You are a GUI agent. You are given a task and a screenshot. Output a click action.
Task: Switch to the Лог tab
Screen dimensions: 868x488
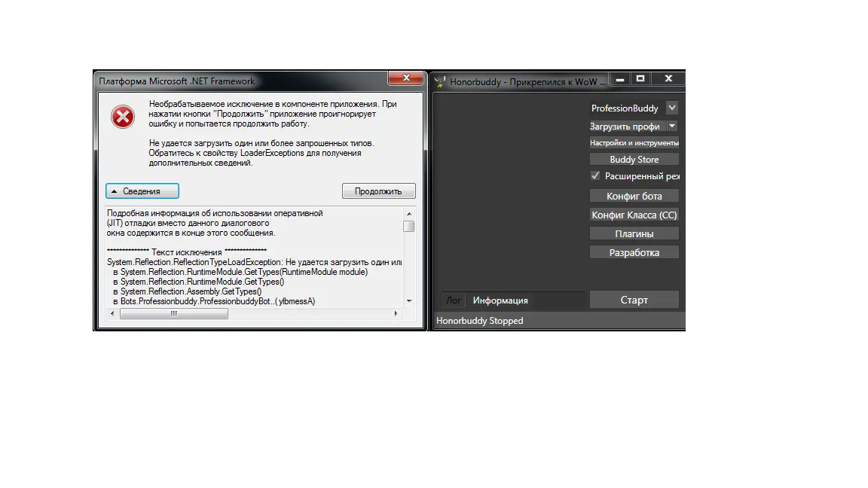(x=454, y=300)
